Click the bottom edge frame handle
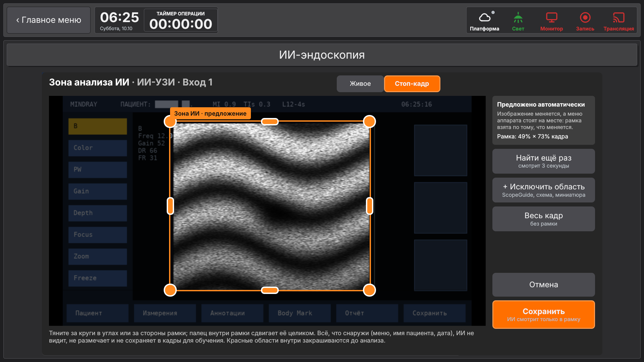The image size is (644, 362). pyautogui.click(x=270, y=290)
